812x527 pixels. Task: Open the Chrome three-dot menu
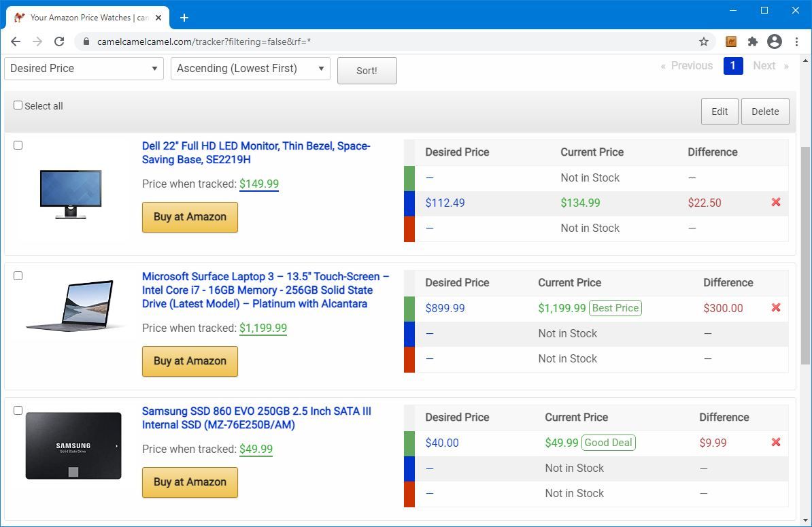tap(796, 41)
